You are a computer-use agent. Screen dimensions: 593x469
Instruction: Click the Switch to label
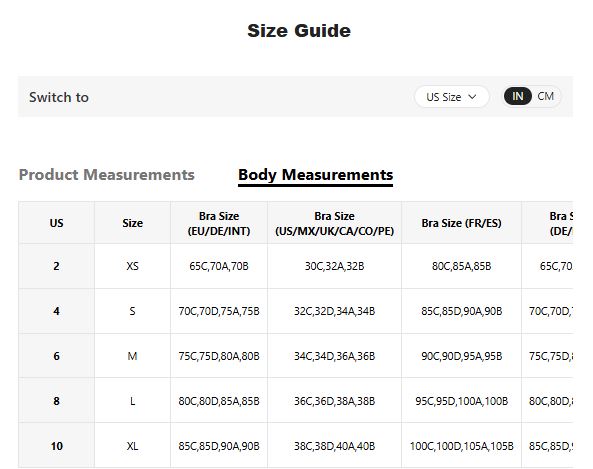(x=59, y=97)
